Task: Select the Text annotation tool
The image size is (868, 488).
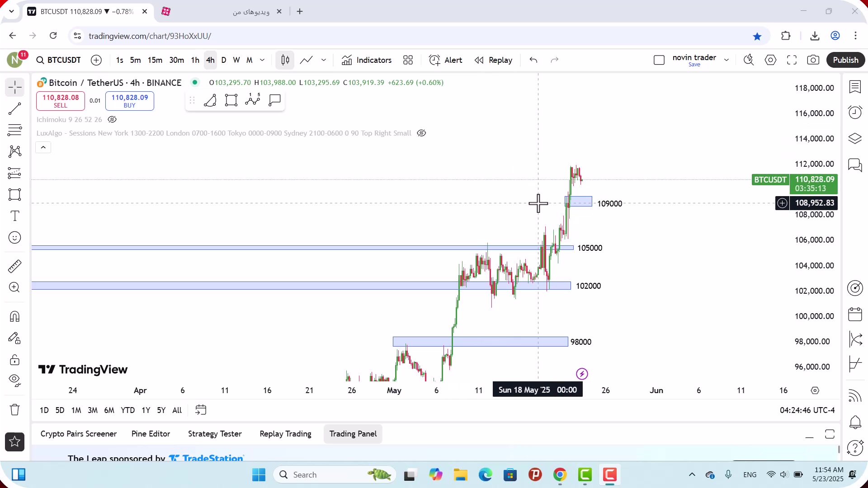Action: 15,216
